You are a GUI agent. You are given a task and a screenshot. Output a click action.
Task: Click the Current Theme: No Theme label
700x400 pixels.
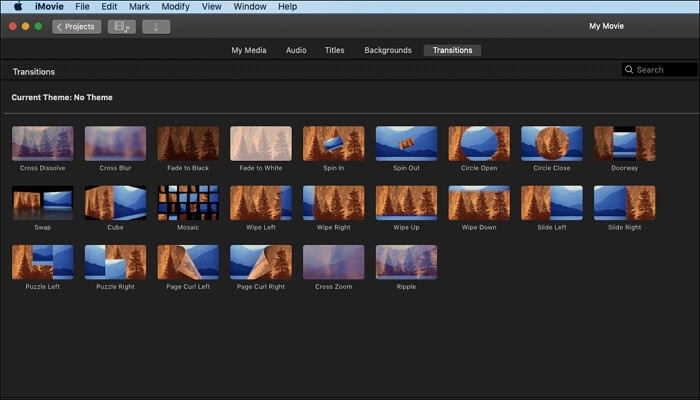pos(62,97)
